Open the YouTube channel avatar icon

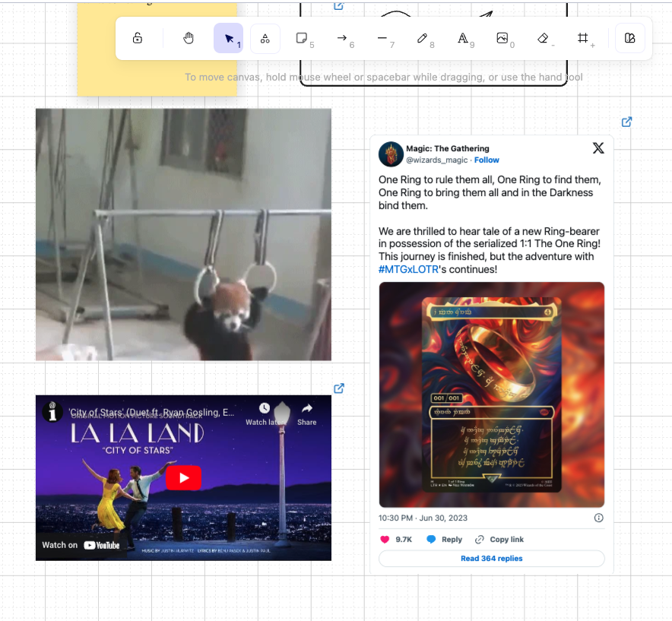tap(52, 412)
